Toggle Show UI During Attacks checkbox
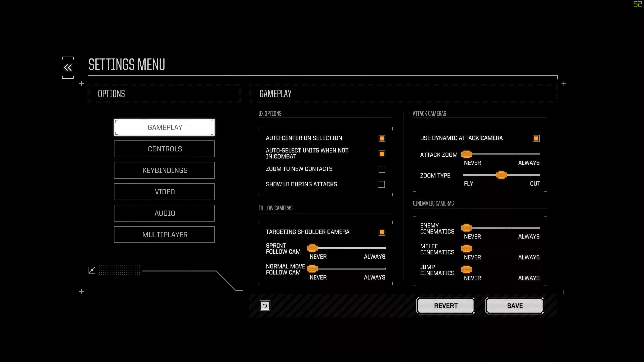This screenshot has width=644, height=362. 381,184
